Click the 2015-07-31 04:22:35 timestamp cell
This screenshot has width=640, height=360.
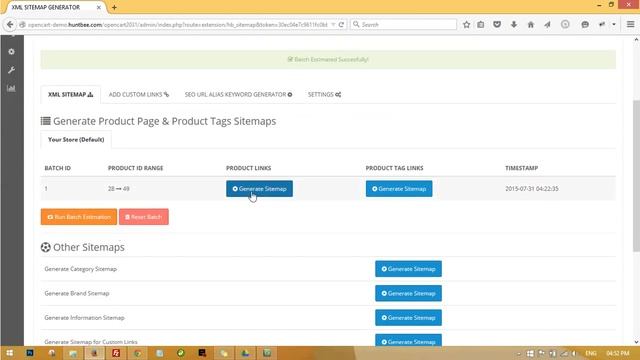click(x=532, y=189)
